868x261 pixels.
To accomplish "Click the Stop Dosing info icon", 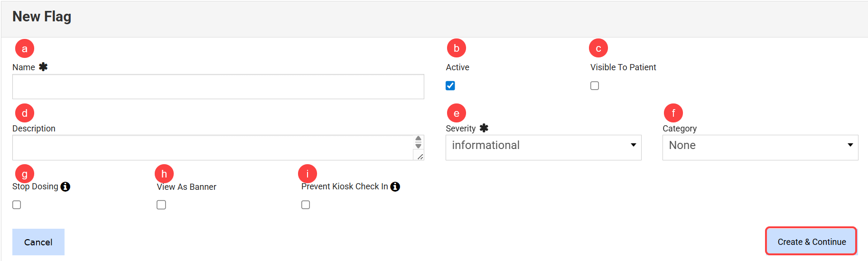I will (x=65, y=187).
